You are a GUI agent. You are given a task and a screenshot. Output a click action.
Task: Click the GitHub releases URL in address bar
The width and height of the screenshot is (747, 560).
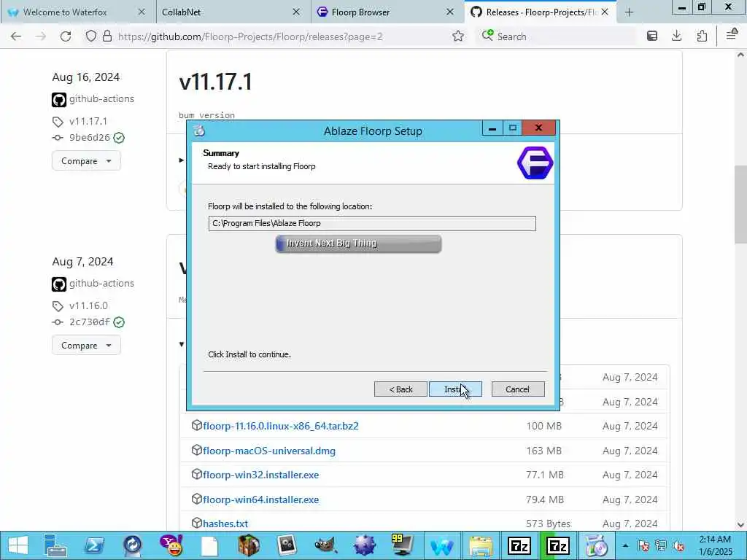pyautogui.click(x=250, y=36)
